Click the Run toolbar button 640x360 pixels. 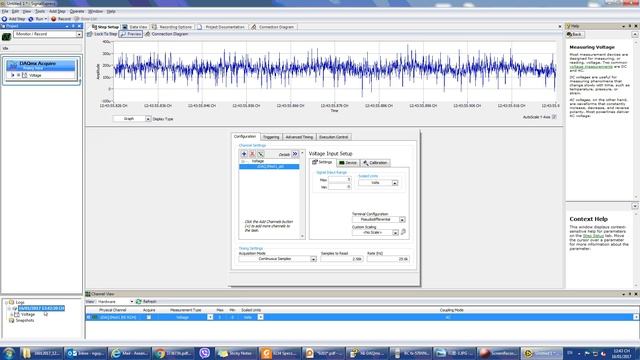click(x=36, y=19)
